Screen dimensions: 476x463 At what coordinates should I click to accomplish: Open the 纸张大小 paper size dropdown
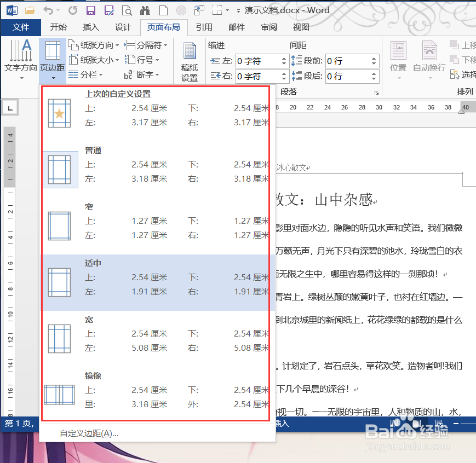(x=94, y=60)
